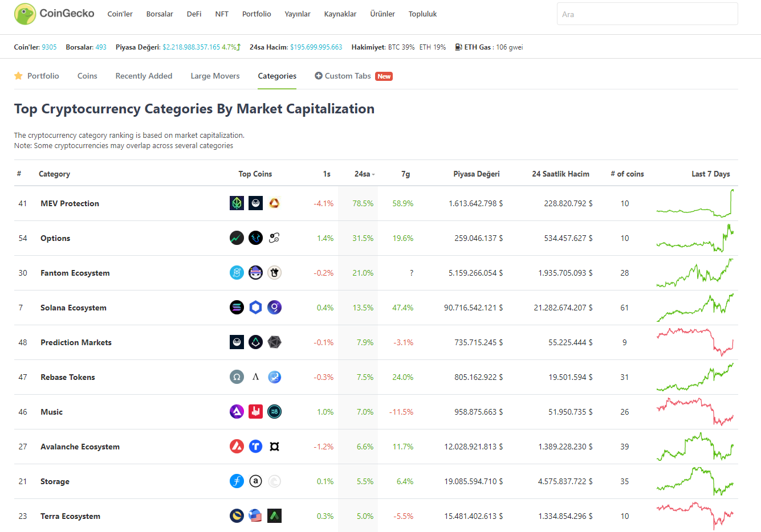Viewport: 761px width, 532px height.
Task: Focus the Ara search field
Action: [x=647, y=14]
